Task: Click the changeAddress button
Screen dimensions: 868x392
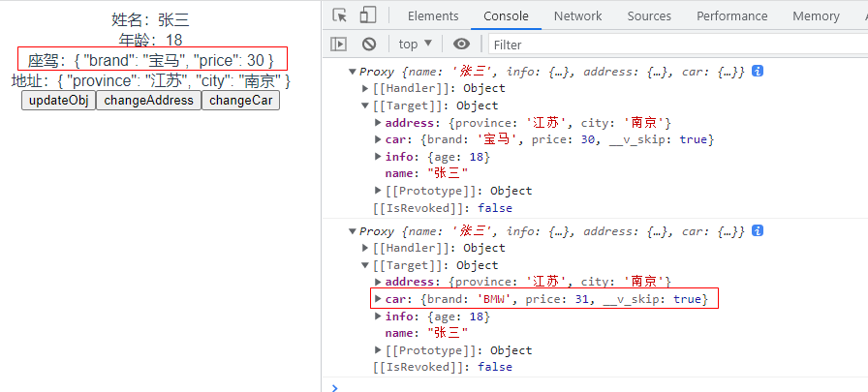Action: 149,101
